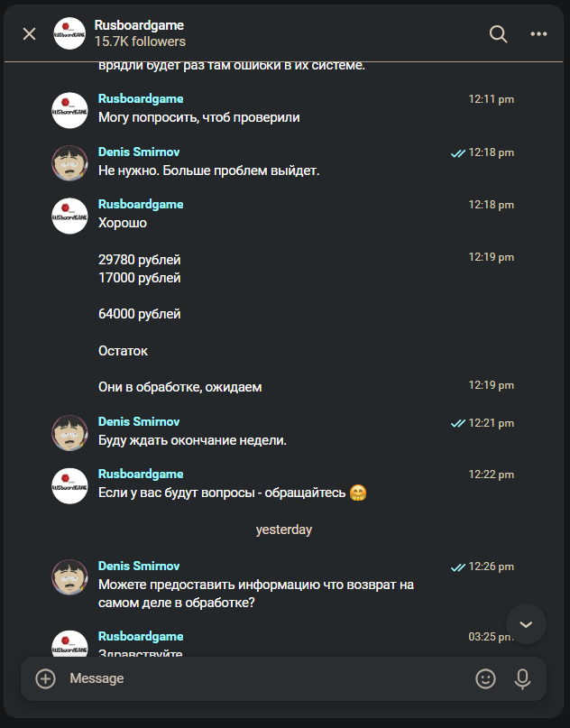Start voice message with microphone icon
570x728 pixels.
[522, 678]
